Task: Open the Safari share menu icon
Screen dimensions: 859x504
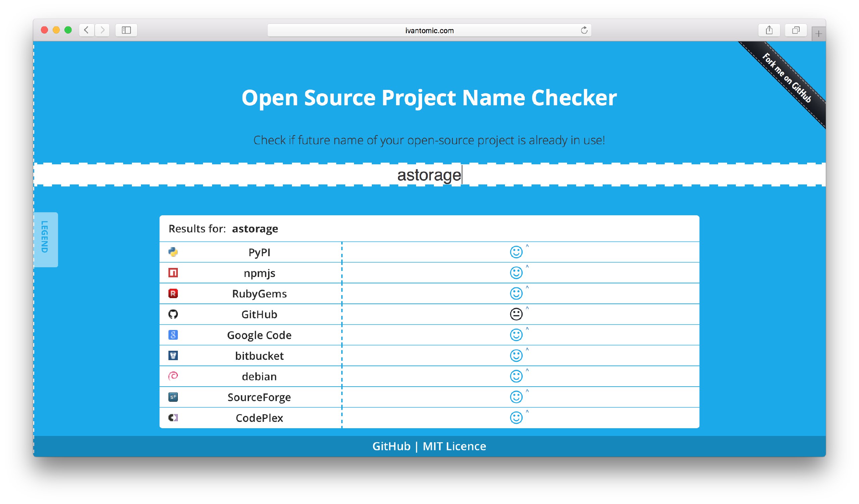Action: (x=769, y=30)
